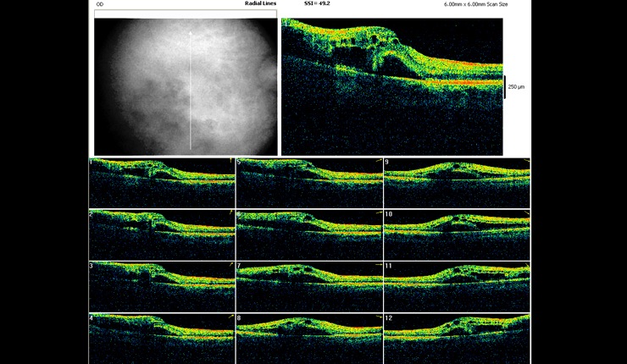Viewport: 627px width, 364px height.
Task: Click orientation arrow icon on scan 7
Action: (378, 266)
